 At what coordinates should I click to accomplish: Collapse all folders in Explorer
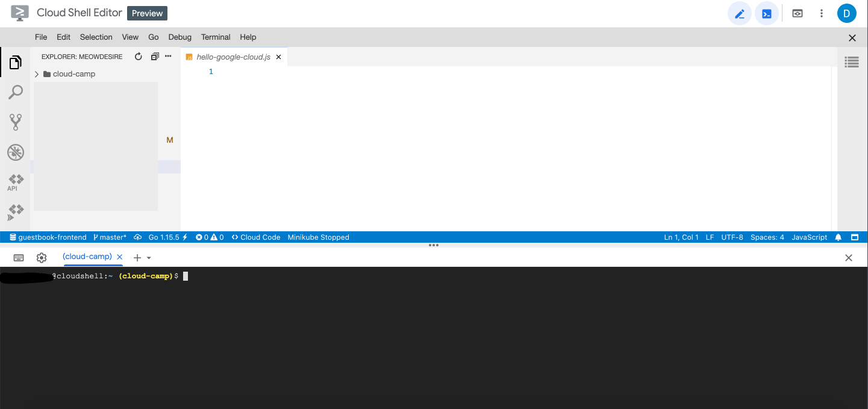155,57
